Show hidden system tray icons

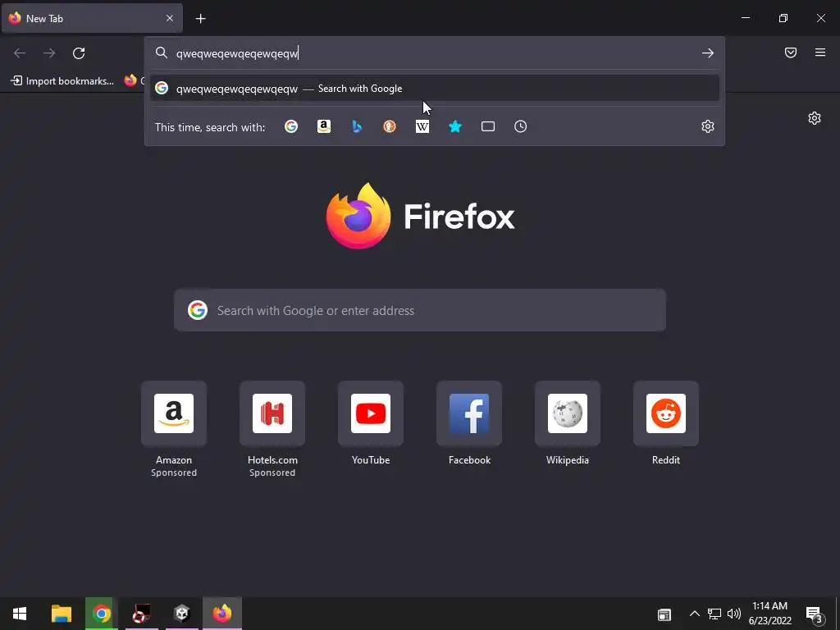pyautogui.click(x=694, y=614)
